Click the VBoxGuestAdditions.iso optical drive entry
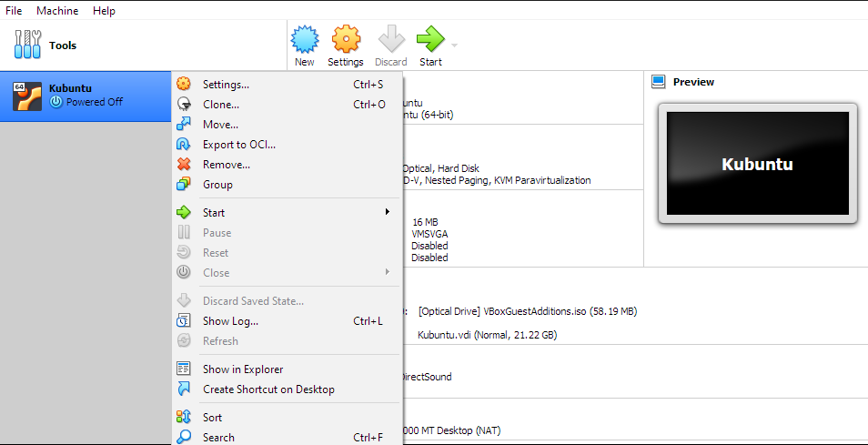 tap(528, 311)
